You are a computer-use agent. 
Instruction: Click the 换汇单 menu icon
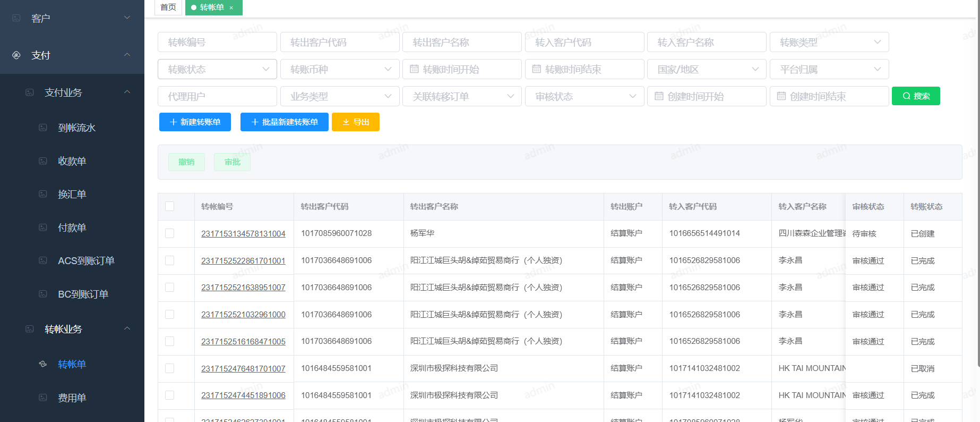(43, 194)
